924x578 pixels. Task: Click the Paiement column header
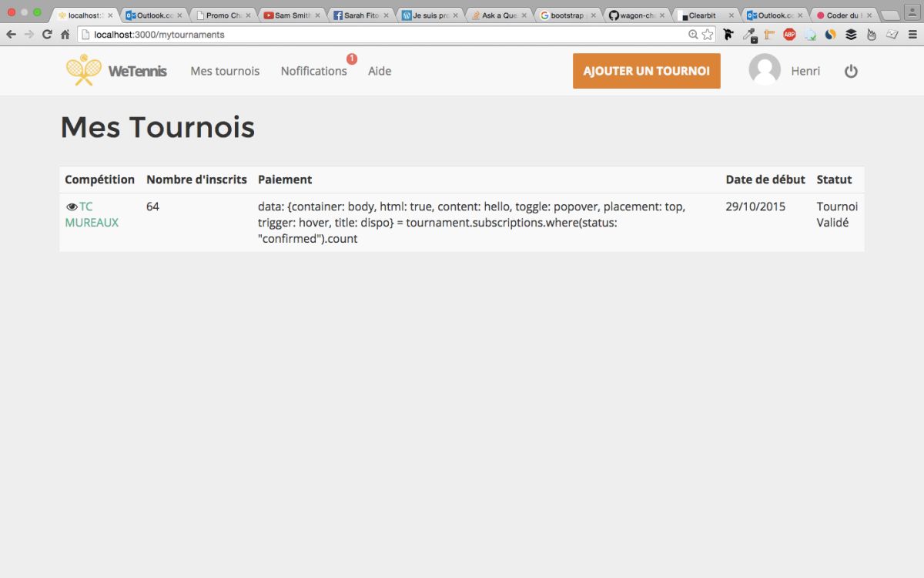pyautogui.click(x=285, y=180)
